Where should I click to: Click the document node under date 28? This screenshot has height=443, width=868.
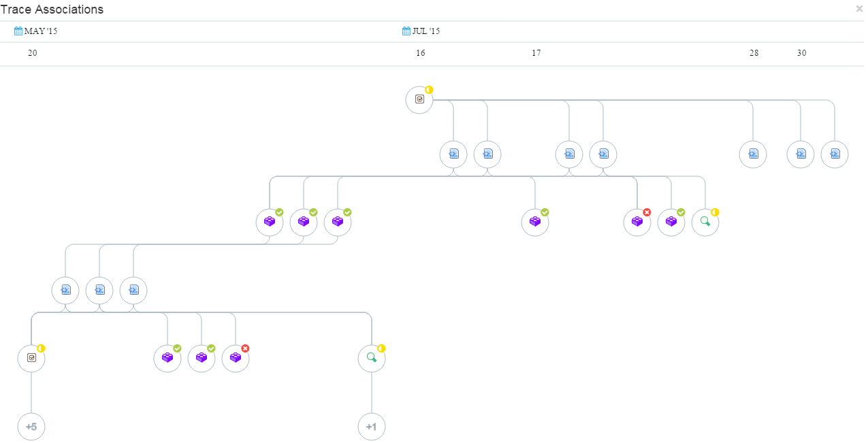[x=753, y=154]
